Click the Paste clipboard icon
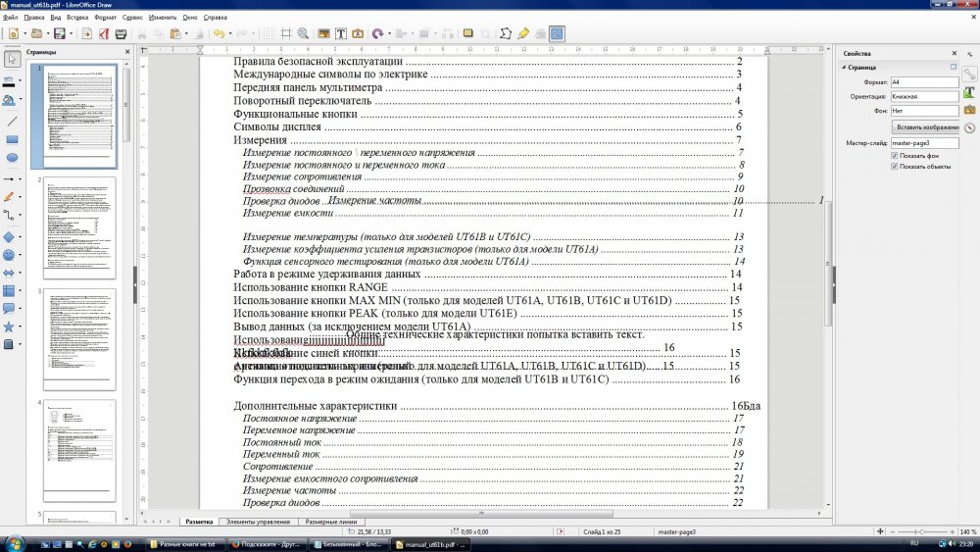The width and height of the screenshot is (980, 552). pyautogui.click(x=176, y=33)
